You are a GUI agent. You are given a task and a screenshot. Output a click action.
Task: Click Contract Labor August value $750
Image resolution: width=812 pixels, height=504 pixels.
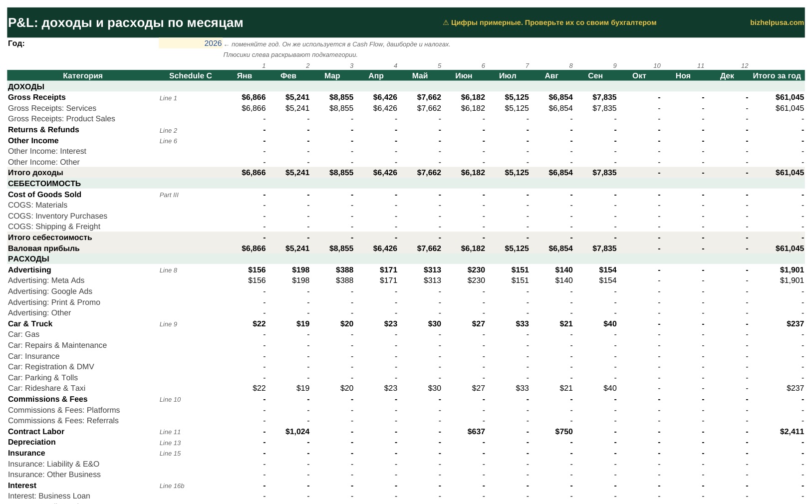click(x=564, y=432)
